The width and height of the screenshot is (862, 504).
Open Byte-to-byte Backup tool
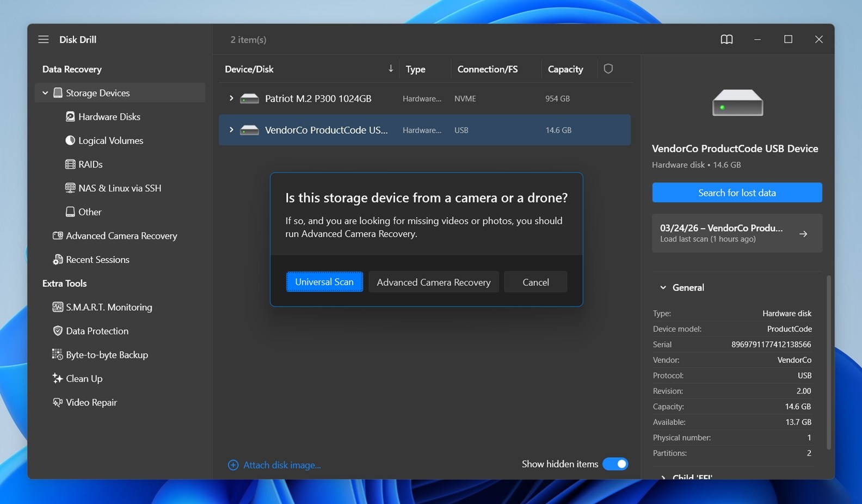(107, 354)
